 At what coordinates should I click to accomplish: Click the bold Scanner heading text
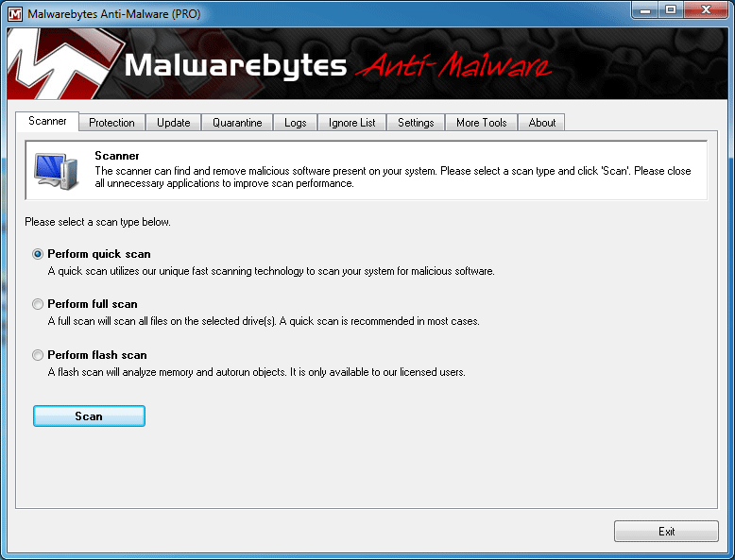(117, 156)
